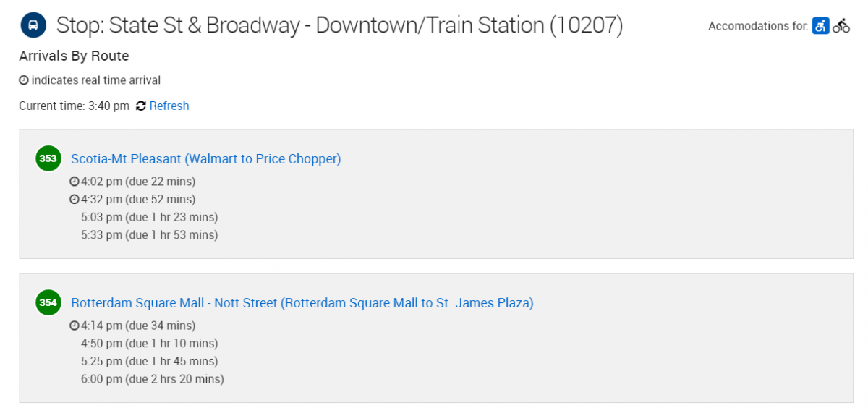Select the 5:33 pm arrival entry

[149, 235]
